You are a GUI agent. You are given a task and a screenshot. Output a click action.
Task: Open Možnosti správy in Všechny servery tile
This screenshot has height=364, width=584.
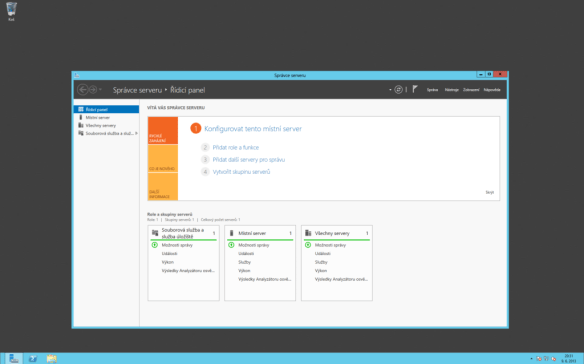[330, 245]
